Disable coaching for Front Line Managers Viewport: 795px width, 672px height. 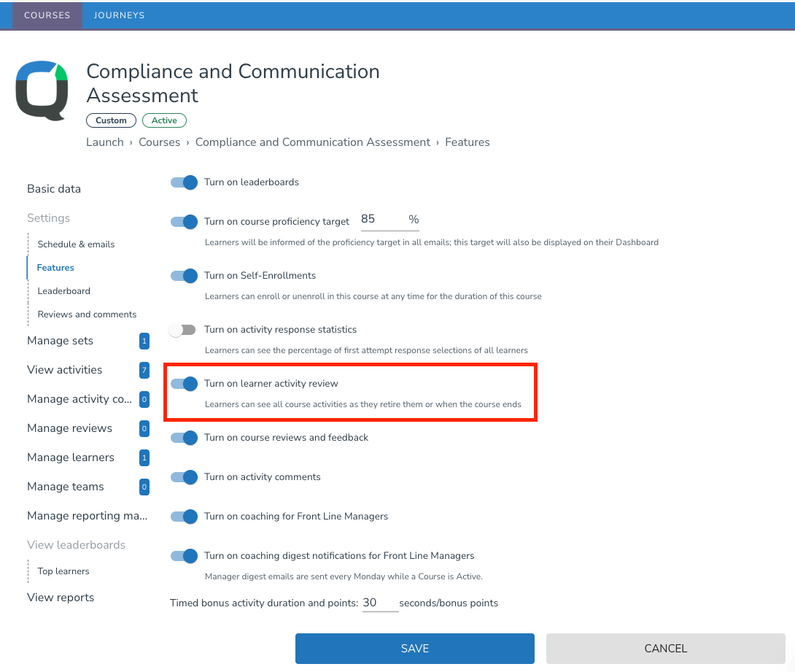tap(184, 517)
